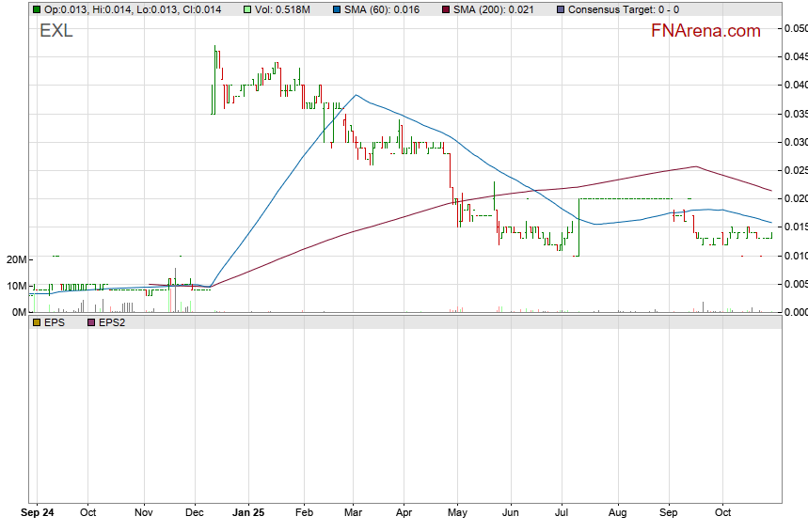Click the light green Vol legend swatch
Image resolution: width=808 pixels, height=532 pixels.
tap(247, 9)
